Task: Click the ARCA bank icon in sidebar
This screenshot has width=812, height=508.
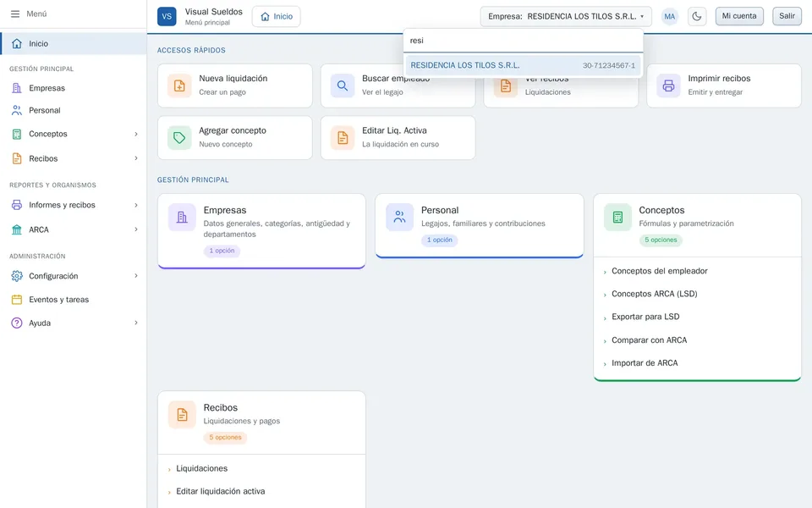Action: click(x=17, y=229)
